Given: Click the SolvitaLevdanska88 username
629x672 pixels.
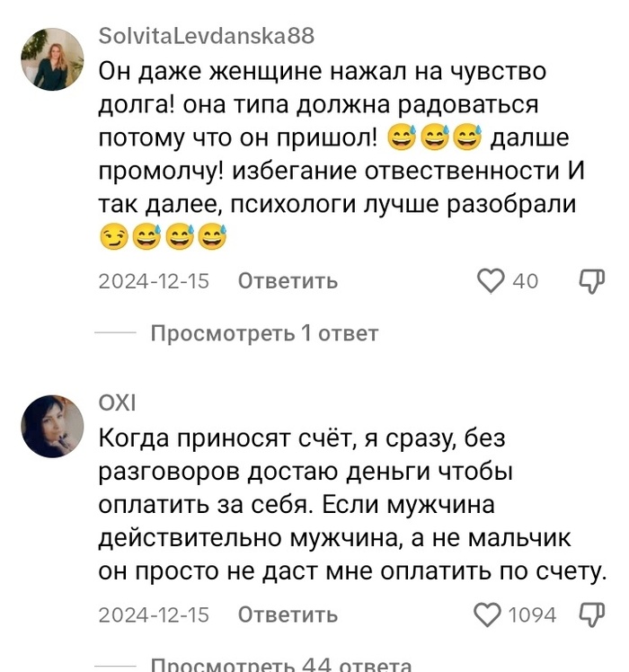Looking at the screenshot, I should tap(206, 37).
